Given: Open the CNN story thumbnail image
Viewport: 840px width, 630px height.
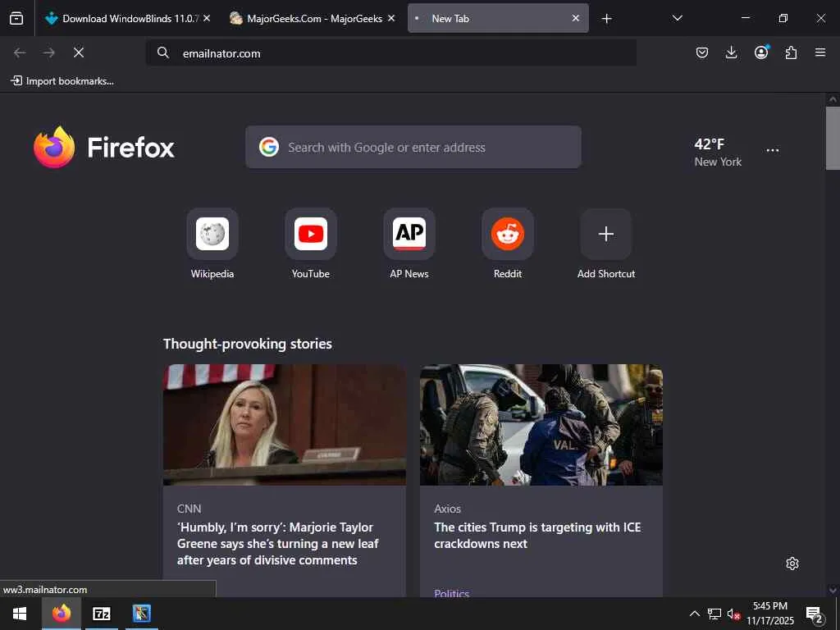Looking at the screenshot, I should (x=285, y=425).
